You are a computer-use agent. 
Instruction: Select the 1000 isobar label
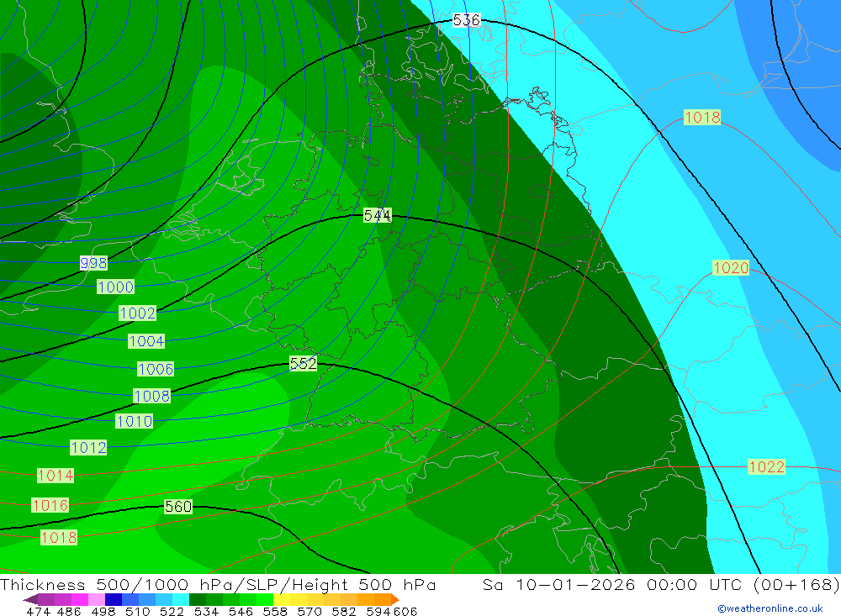[115, 287]
